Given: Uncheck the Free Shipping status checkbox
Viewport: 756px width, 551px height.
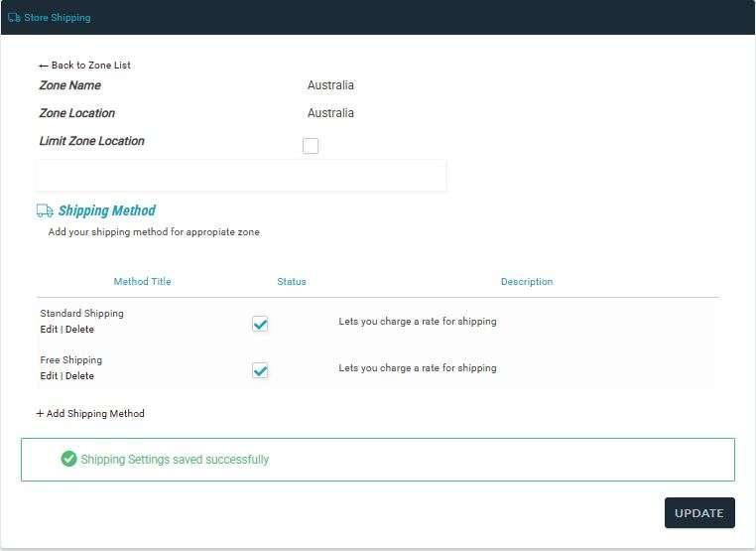Looking at the screenshot, I should [260, 370].
